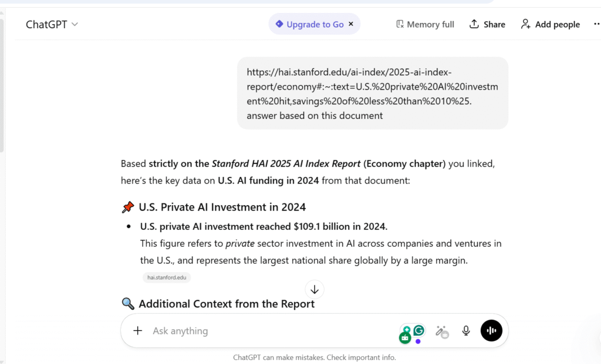601x364 pixels.
Task: Click the Grammarly icon in composer
Action: click(x=419, y=330)
